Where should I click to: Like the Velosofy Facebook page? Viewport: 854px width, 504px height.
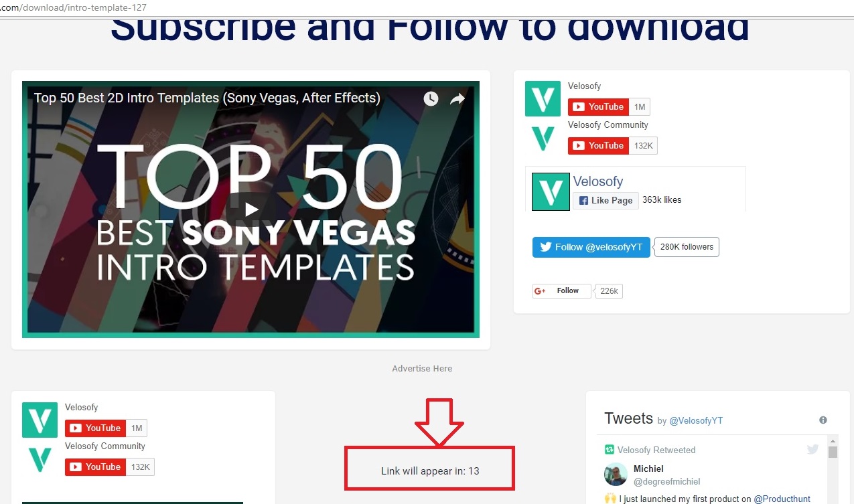[x=605, y=200]
